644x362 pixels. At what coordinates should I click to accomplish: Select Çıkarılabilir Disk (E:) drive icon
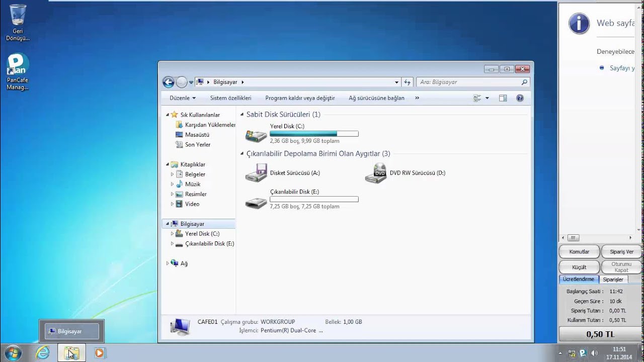click(x=256, y=202)
